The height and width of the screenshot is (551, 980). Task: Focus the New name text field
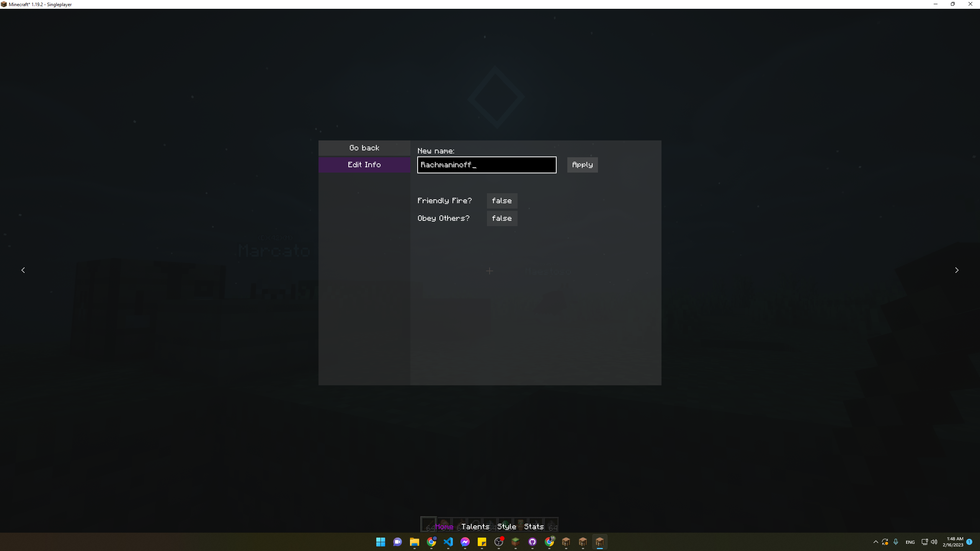(x=487, y=165)
